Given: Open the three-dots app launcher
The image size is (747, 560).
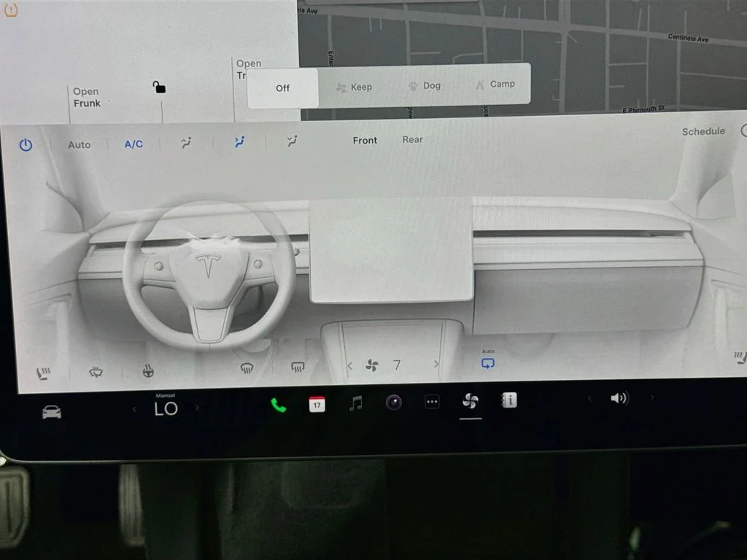Looking at the screenshot, I should pyautogui.click(x=432, y=402).
